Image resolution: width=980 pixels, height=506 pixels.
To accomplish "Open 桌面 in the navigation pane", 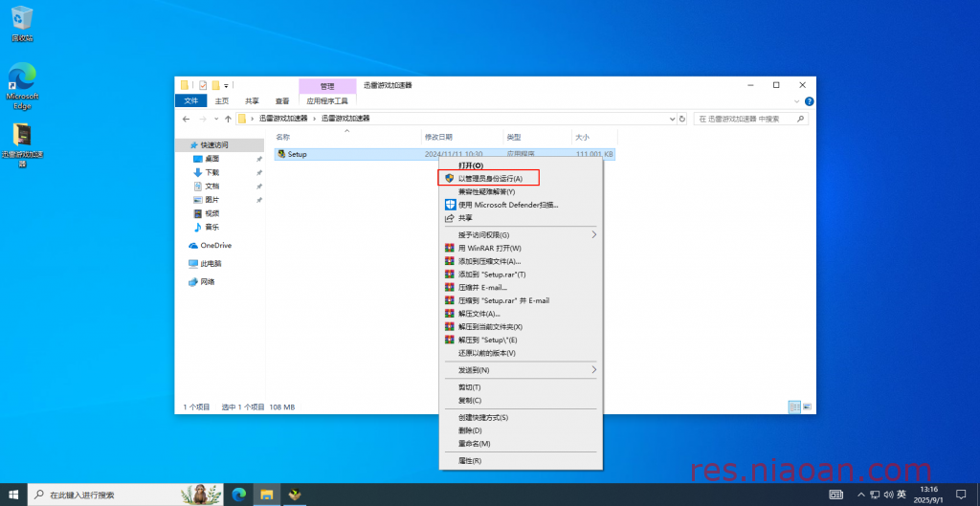I will click(x=212, y=159).
